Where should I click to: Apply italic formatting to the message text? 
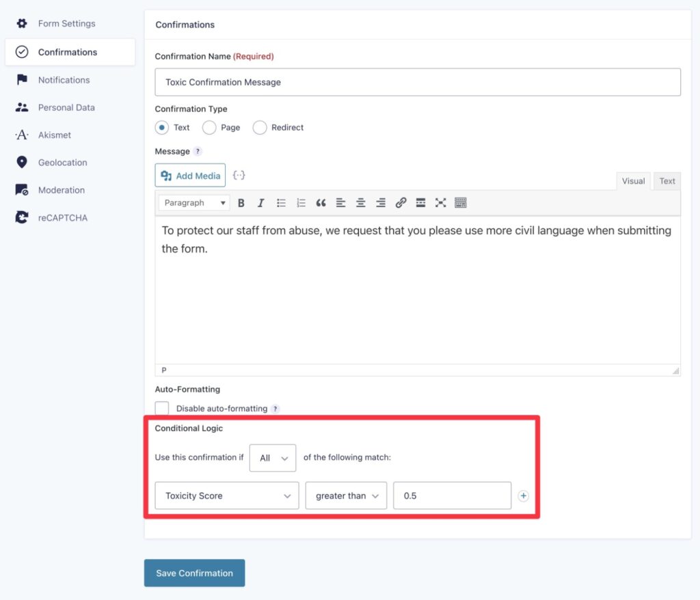(260, 202)
